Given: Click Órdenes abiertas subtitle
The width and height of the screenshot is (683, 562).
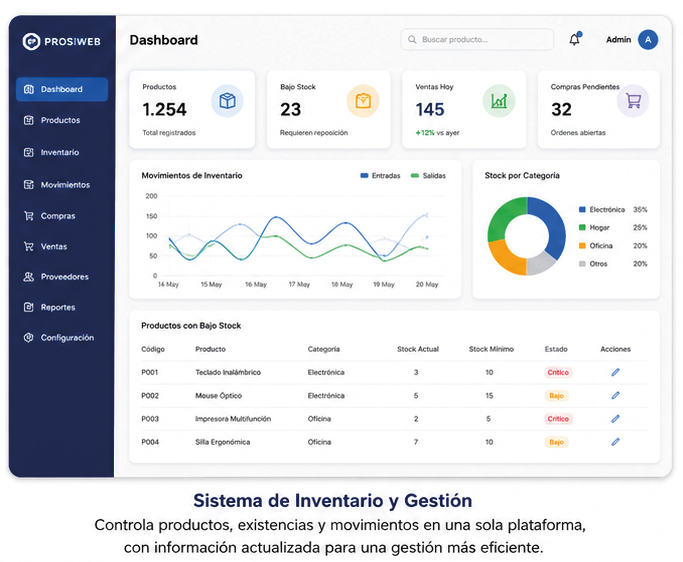Looking at the screenshot, I should click(x=578, y=133).
